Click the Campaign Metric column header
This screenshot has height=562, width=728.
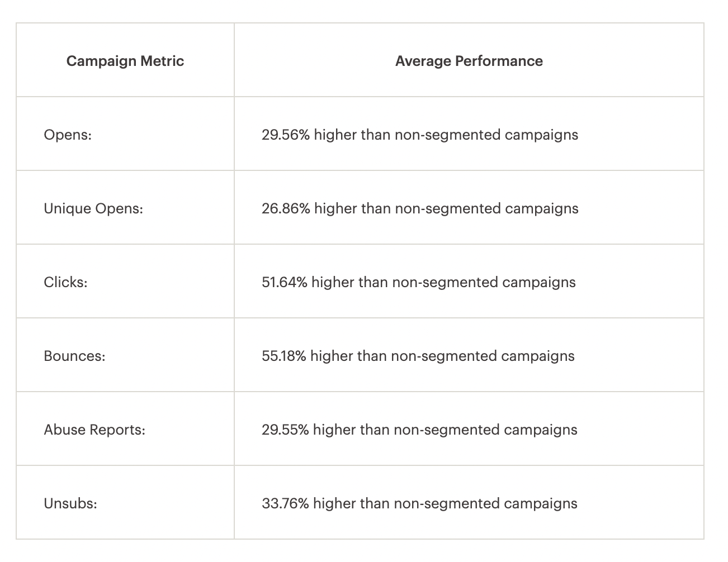click(125, 61)
